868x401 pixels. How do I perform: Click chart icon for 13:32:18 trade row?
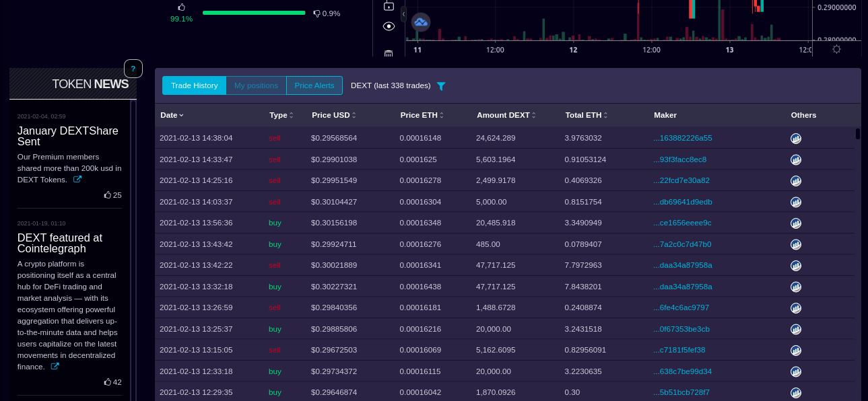(x=796, y=287)
